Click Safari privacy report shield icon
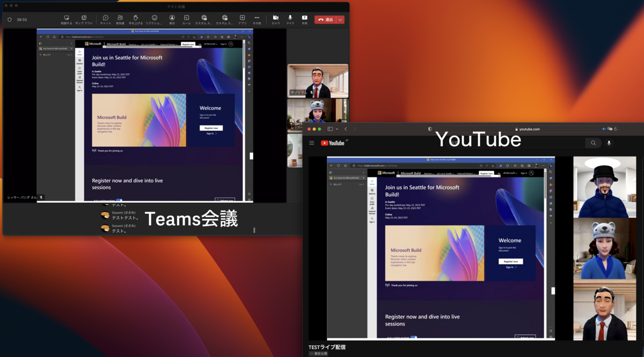The height and width of the screenshot is (357, 644). click(430, 129)
